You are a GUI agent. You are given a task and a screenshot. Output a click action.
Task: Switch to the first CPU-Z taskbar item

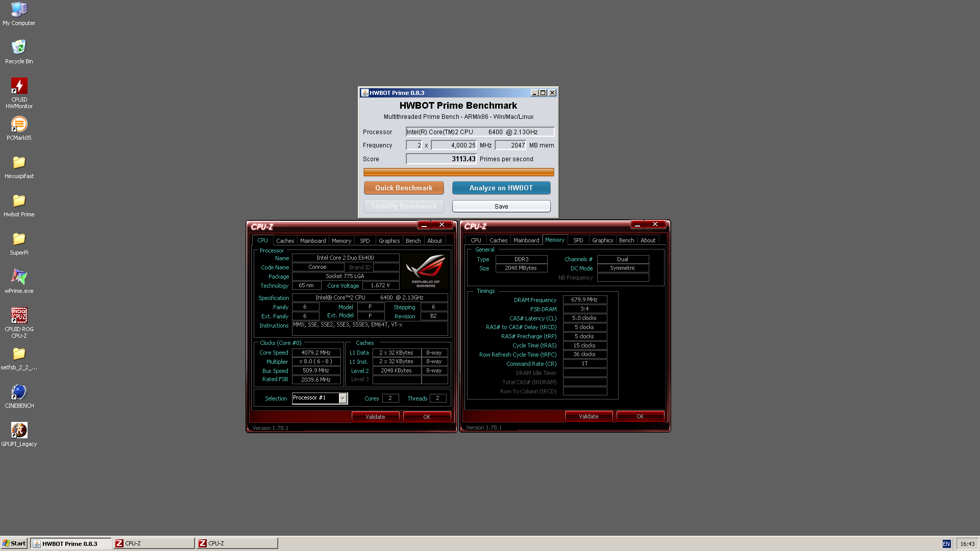154,543
